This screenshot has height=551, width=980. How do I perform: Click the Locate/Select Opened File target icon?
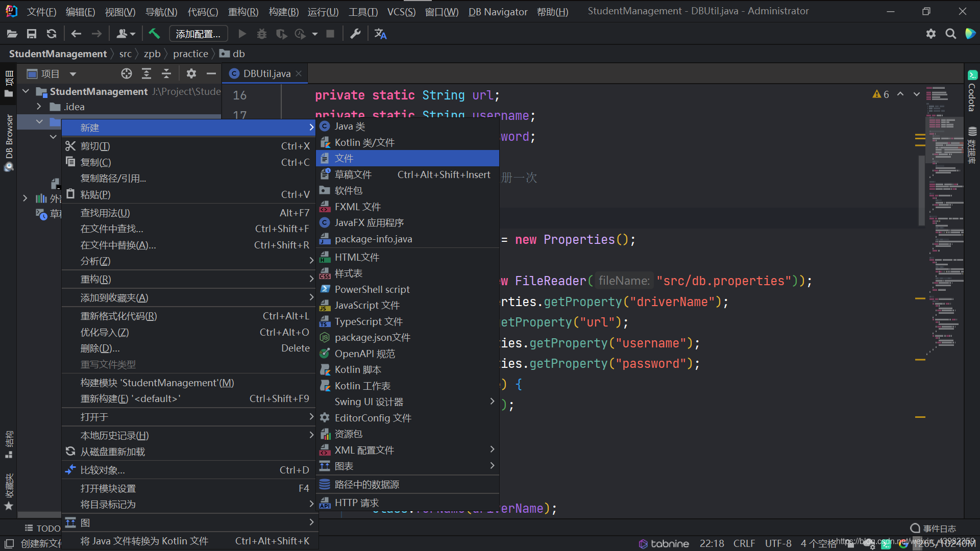[x=127, y=74]
